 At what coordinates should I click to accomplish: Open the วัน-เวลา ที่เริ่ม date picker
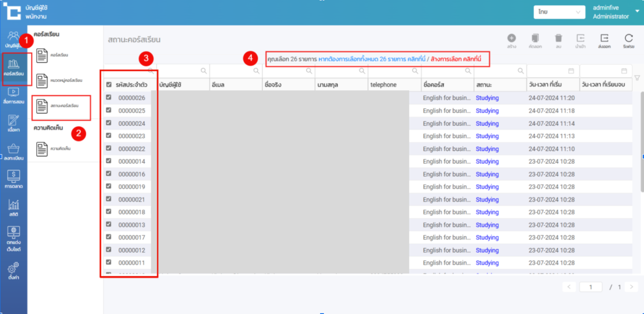pyautogui.click(x=571, y=71)
